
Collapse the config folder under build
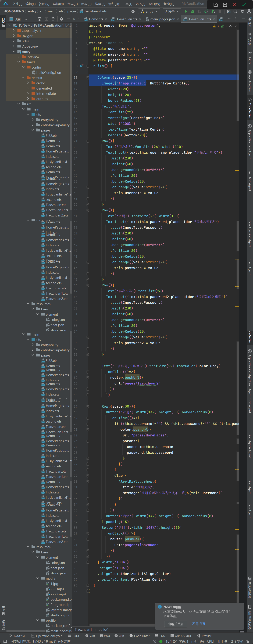click(23, 67)
